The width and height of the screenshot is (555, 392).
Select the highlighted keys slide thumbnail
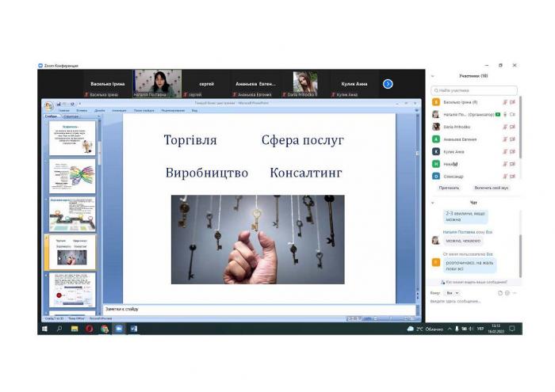72,252
